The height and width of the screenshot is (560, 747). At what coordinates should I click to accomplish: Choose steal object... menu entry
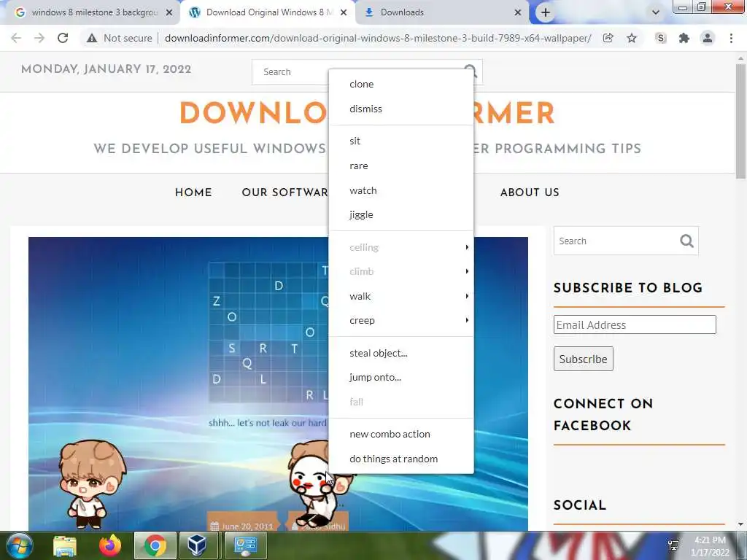(x=401, y=354)
